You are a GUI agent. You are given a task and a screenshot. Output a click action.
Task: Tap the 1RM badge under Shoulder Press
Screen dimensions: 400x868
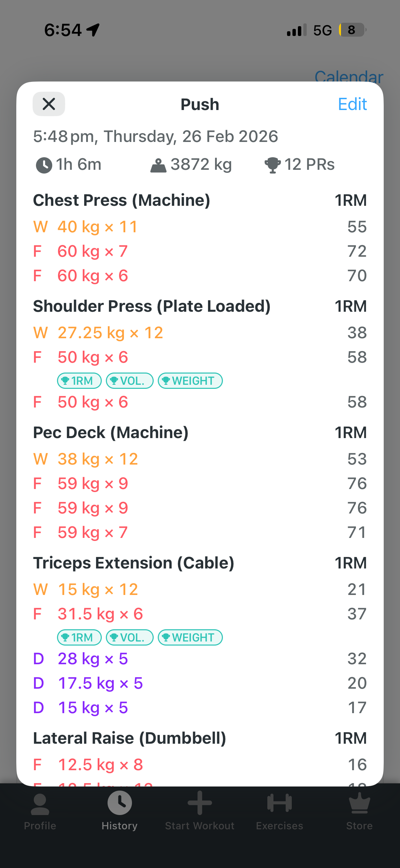pos(79,381)
